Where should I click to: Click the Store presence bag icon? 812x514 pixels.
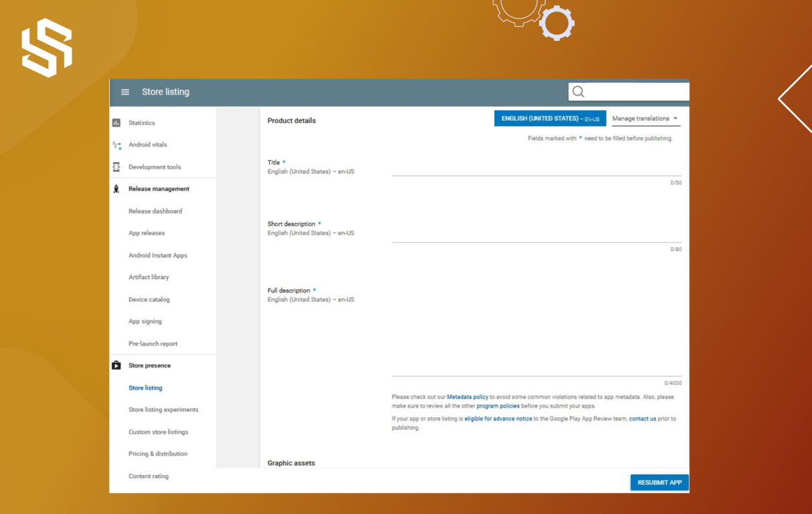[x=116, y=365]
